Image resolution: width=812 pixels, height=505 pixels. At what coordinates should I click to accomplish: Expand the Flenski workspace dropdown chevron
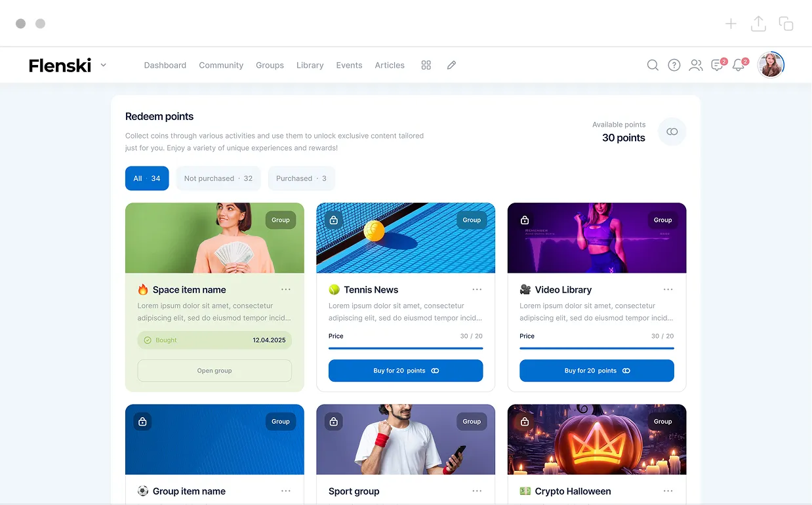[x=104, y=65]
